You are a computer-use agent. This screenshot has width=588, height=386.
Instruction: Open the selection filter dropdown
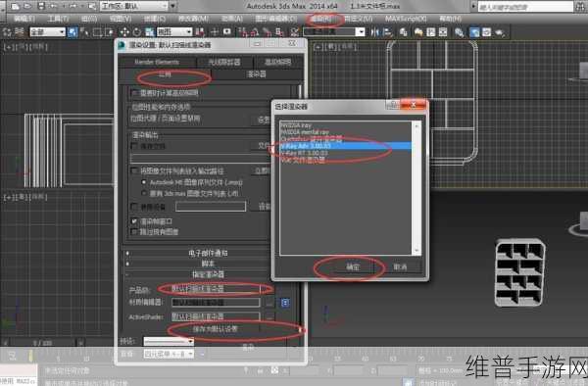tap(47, 32)
